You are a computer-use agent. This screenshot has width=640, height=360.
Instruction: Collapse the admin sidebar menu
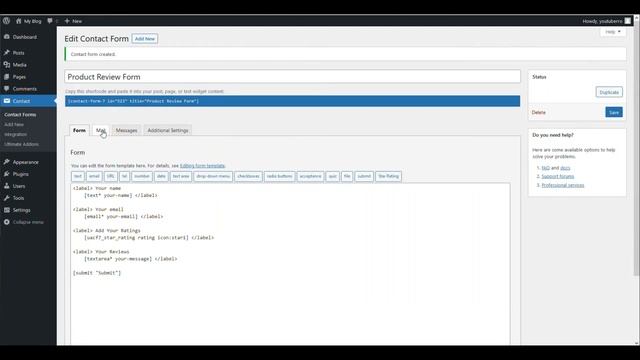(28, 222)
